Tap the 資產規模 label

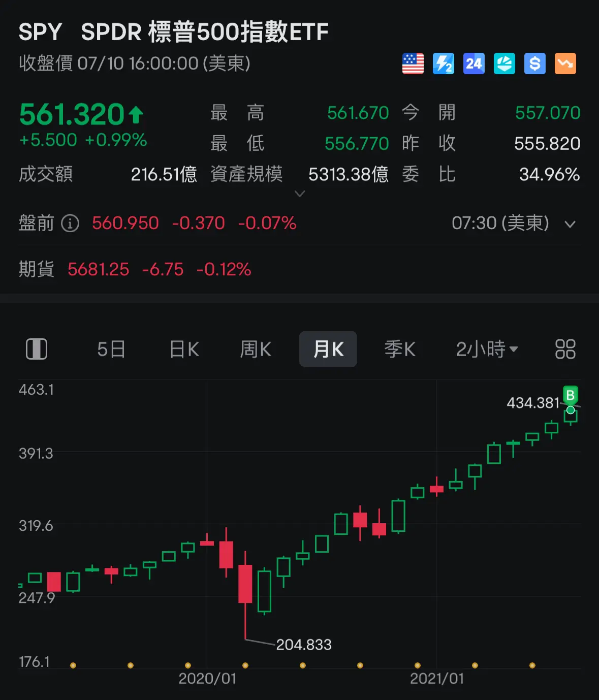(x=246, y=174)
